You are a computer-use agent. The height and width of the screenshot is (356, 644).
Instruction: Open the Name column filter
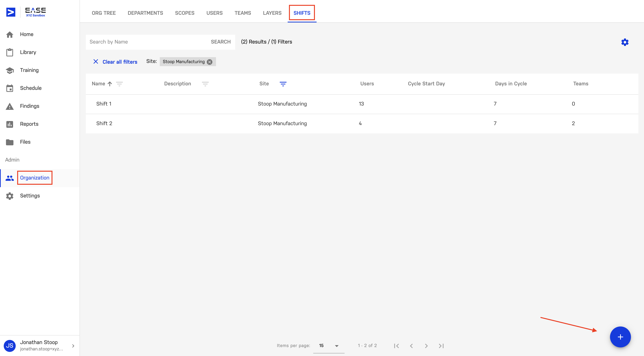[x=119, y=84]
